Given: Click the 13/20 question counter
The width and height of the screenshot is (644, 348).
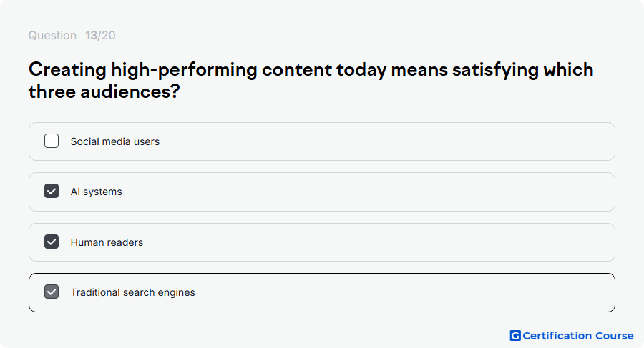Looking at the screenshot, I should 100,35.
